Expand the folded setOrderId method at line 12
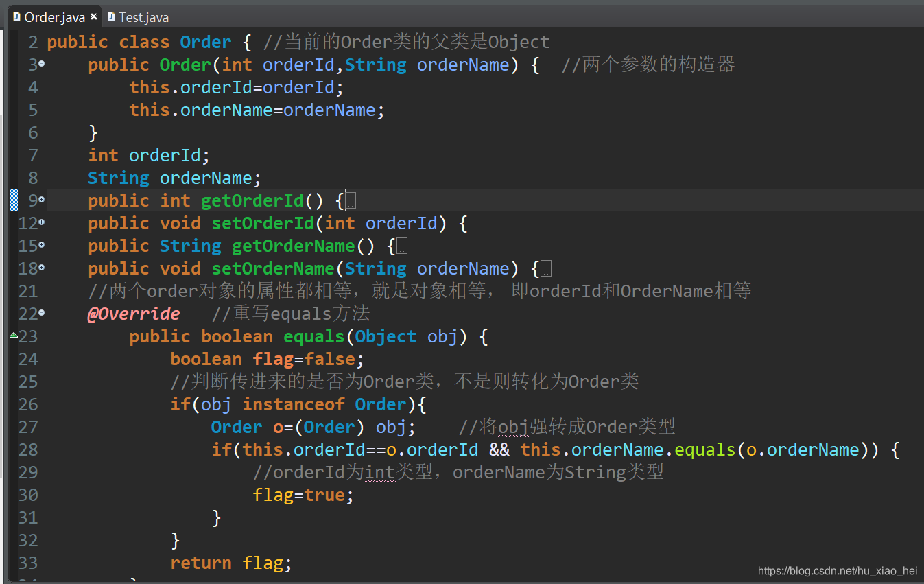 (42, 222)
